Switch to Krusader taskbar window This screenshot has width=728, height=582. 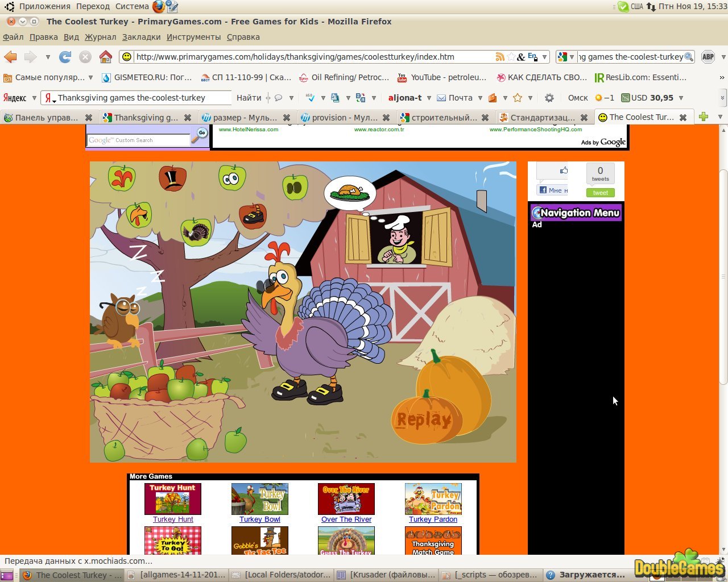click(387, 575)
